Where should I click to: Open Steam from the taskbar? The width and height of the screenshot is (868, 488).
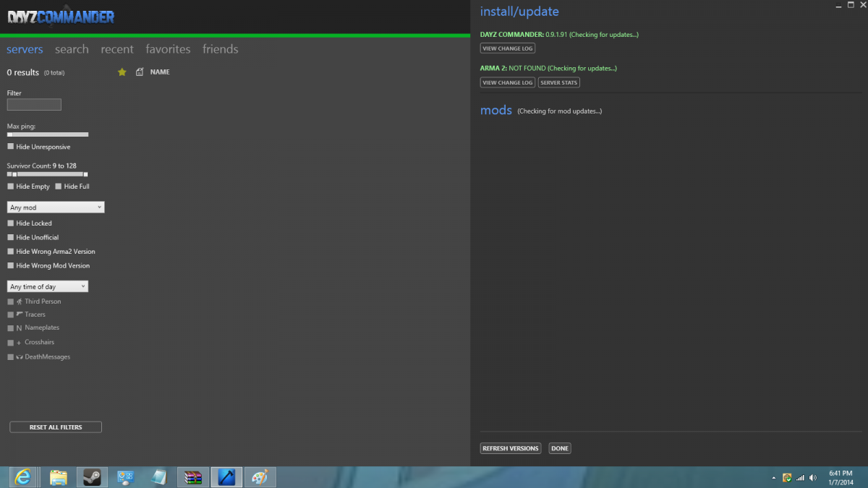point(92,477)
